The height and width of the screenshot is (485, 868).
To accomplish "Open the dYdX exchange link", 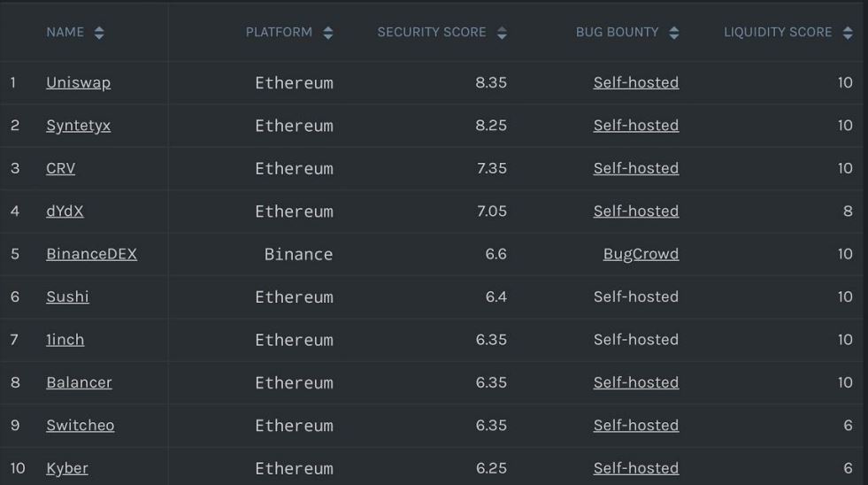I will [65, 211].
